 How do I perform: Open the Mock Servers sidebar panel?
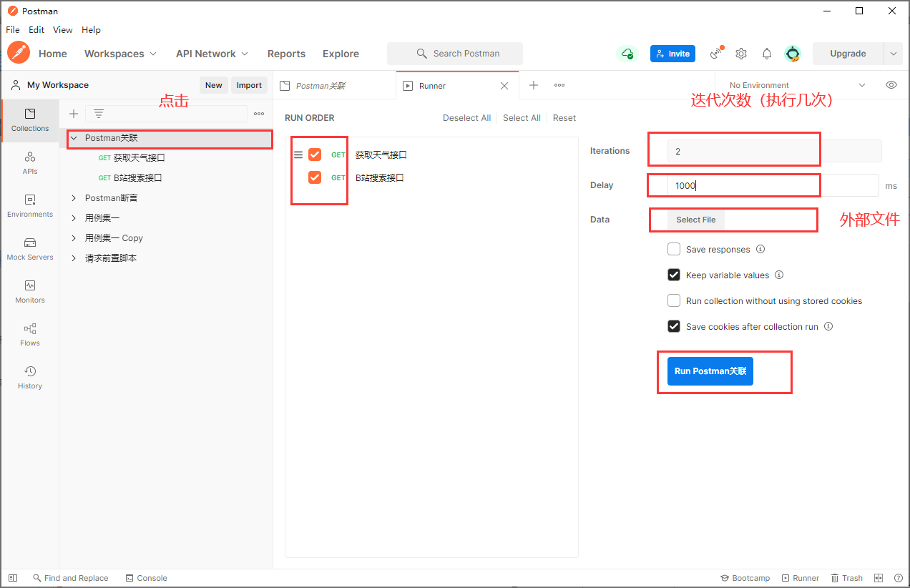pyautogui.click(x=30, y=249)
